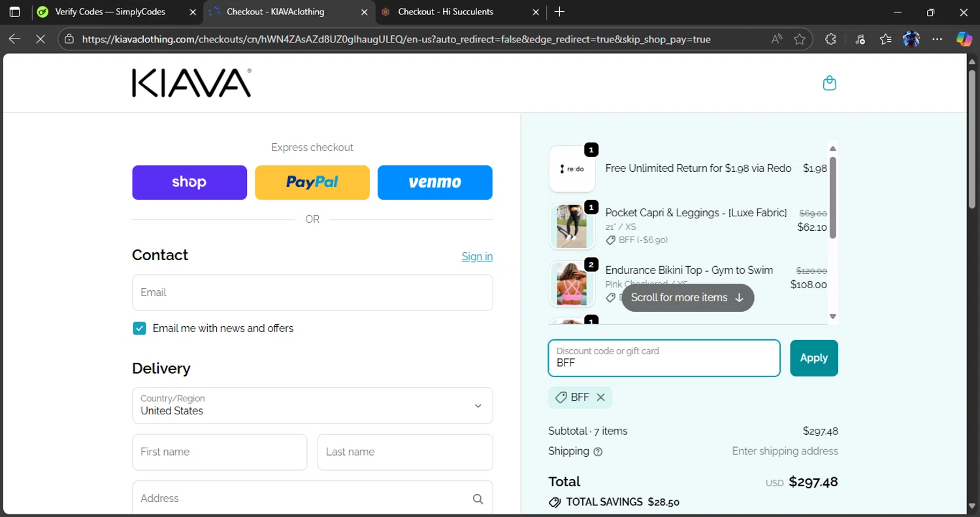Click the shipping help question icon
980x517 pixels.
pos(598,452)
